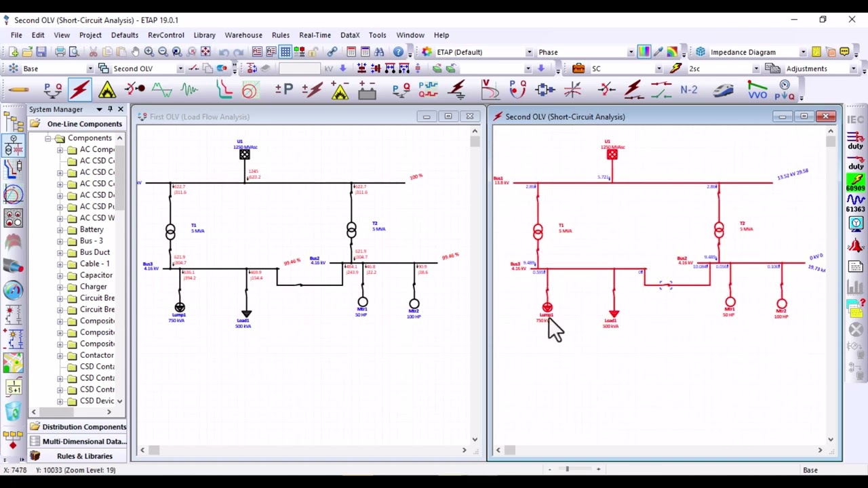This screenshot has width=868, height=488.
Task: Select transformer T1 in First OLV window
Action: [x=170, y=232]
